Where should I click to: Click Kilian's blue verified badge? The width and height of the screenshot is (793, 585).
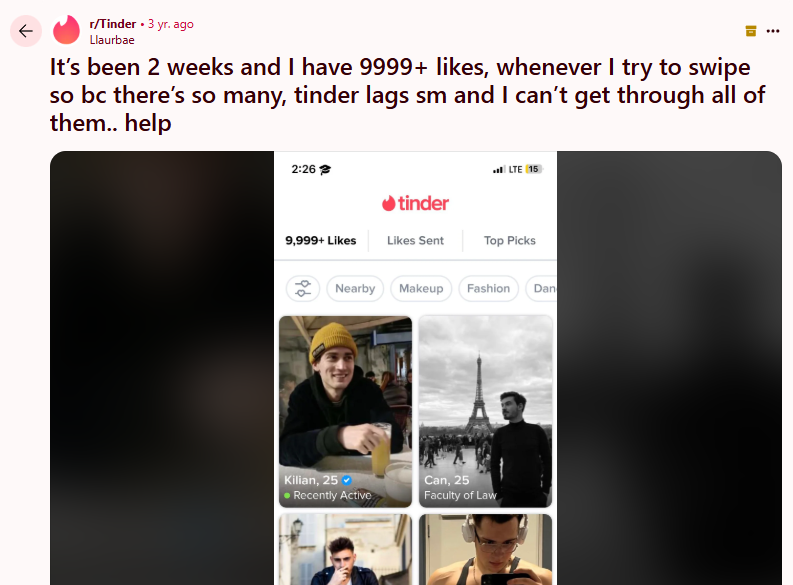(346, 480)
